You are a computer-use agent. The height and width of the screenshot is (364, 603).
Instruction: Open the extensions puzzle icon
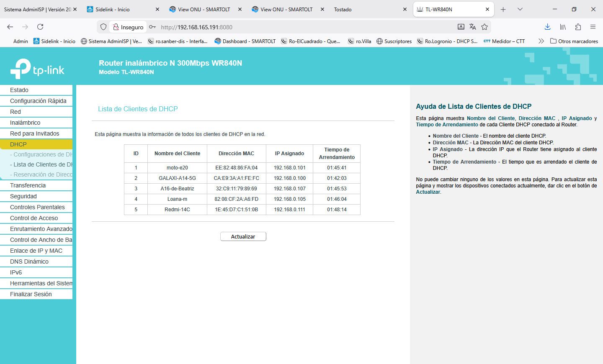578,27
